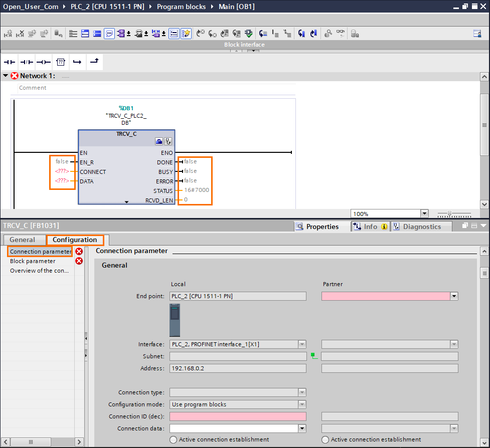Toggle the error indicator on Network 1
This screenshot has width=490, height=448.
click(14, 76)
